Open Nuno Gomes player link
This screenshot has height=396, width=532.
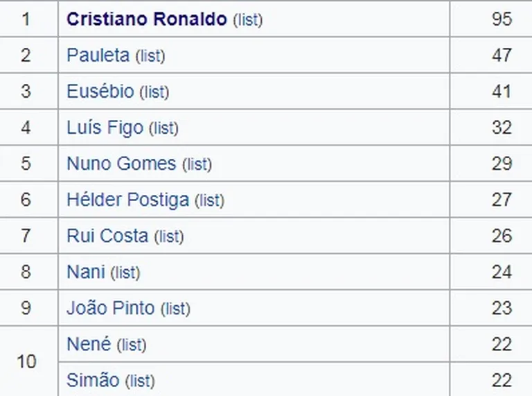coord(121,164)
